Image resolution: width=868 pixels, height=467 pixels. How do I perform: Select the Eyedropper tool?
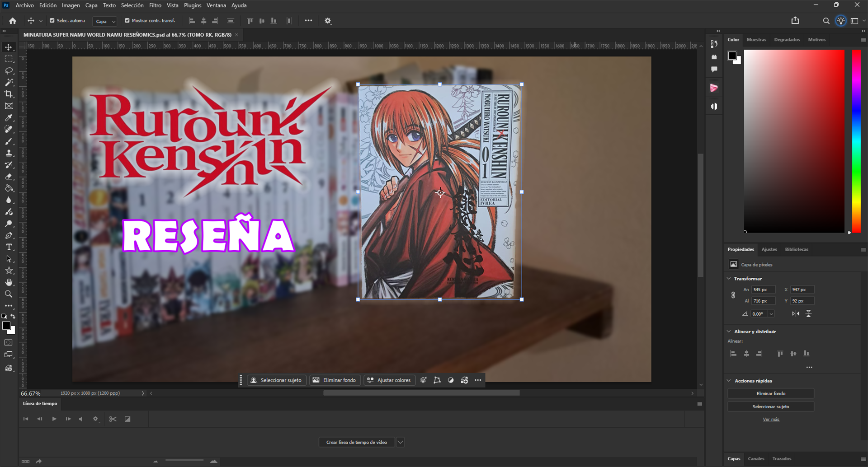(9, 118)
